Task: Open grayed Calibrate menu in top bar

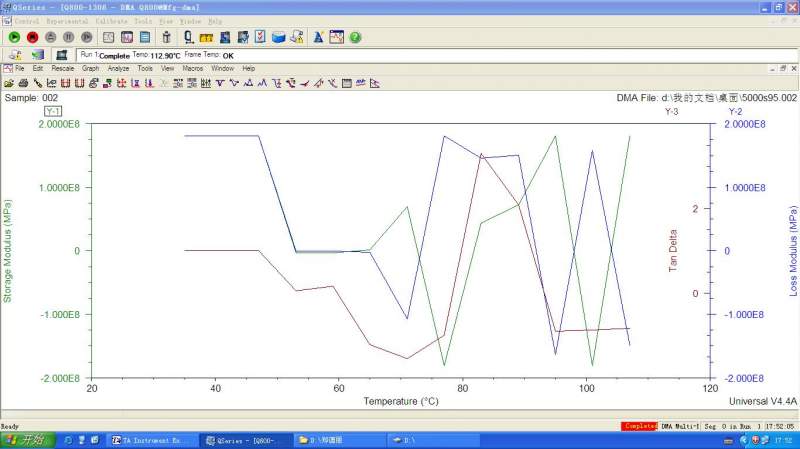Action: tap(112, 21)
